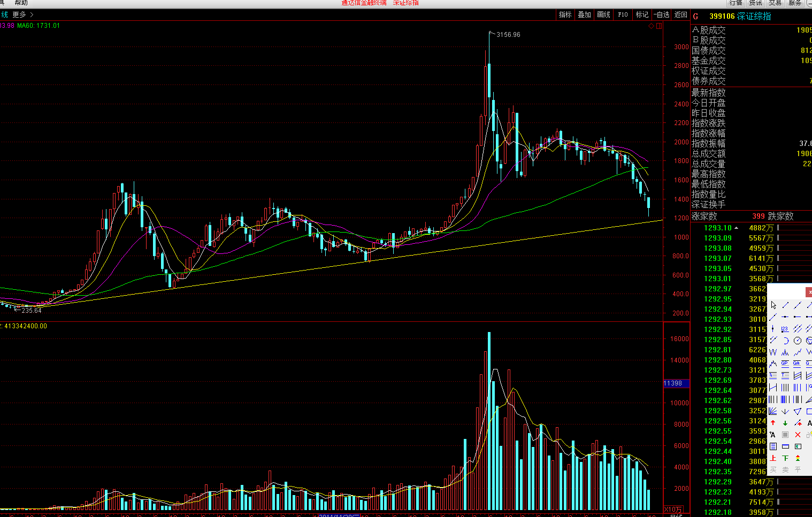This screenshot has width=812, height=517.
Task: Click the 叠加 overlay button
Action: pos(585,15)
